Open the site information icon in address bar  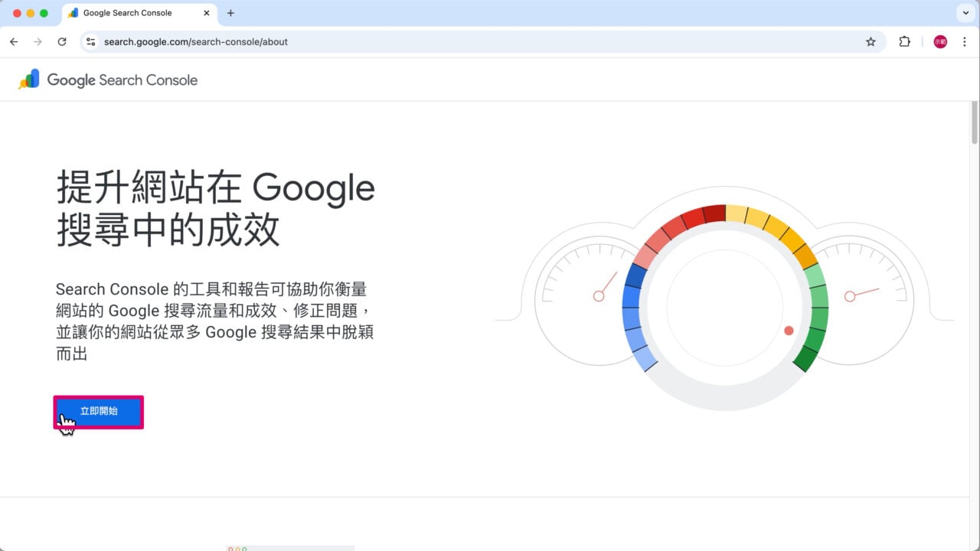(90, 42)
